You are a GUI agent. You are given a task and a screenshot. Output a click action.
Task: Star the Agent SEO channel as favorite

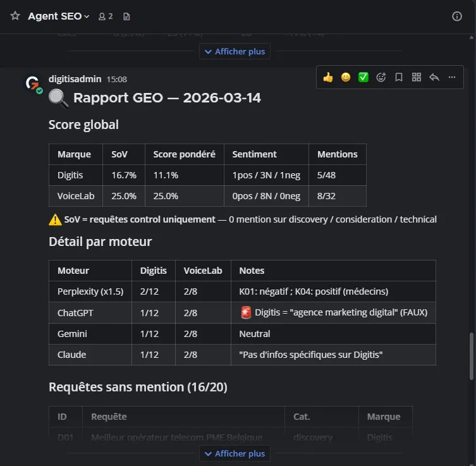[15, 16]
